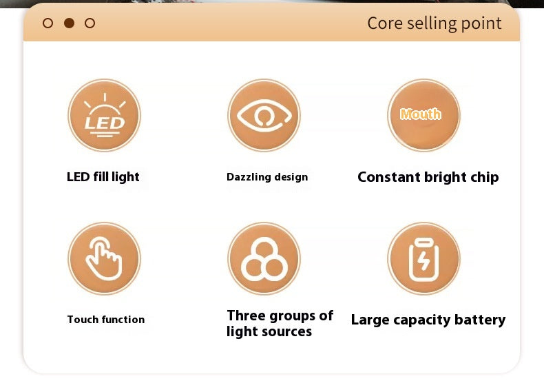Select the eye icon for Dazzling design

coord(264,115)
